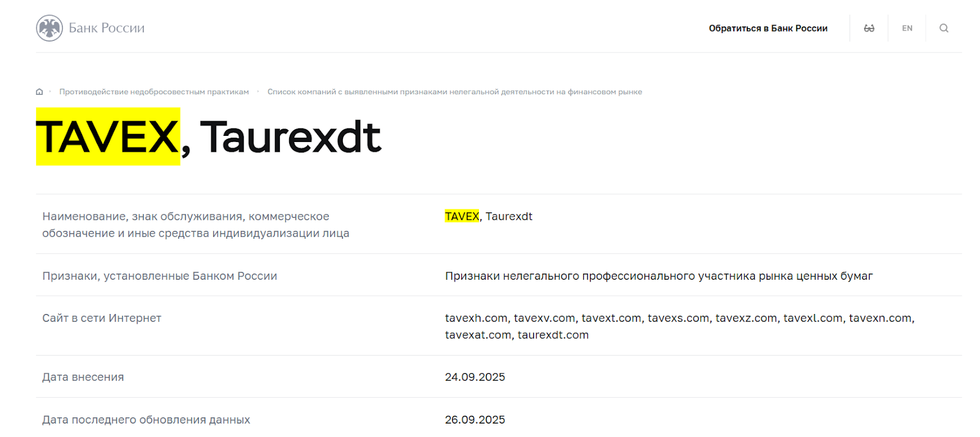Switch site language to EN
This screenshot has height=437, width=980.
pyautogui.click(x=907, y=28)
